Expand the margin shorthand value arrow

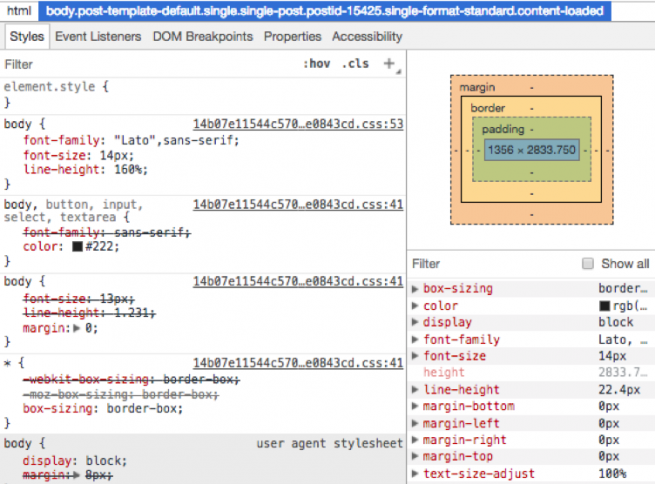point(76,327)
